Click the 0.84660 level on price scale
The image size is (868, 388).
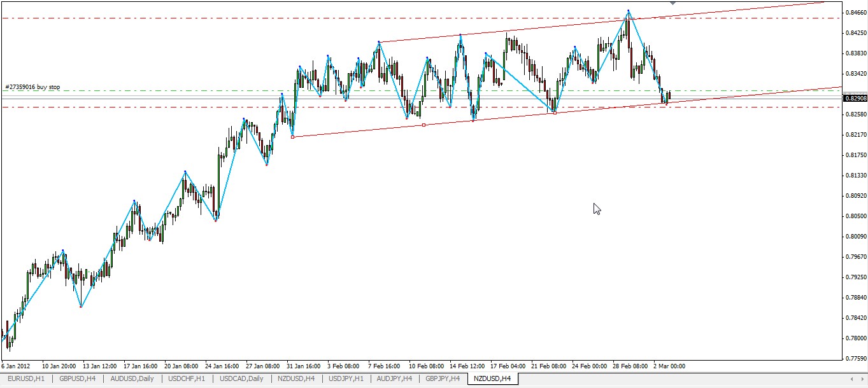click(x=854, y=12)
